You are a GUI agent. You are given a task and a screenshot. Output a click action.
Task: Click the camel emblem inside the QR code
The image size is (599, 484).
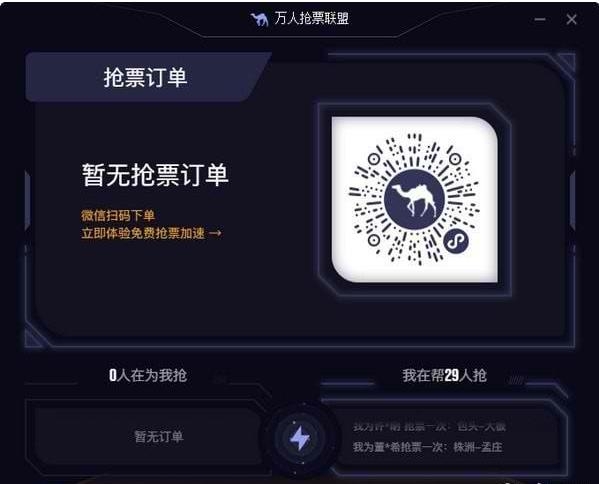[x=414, y=200]
